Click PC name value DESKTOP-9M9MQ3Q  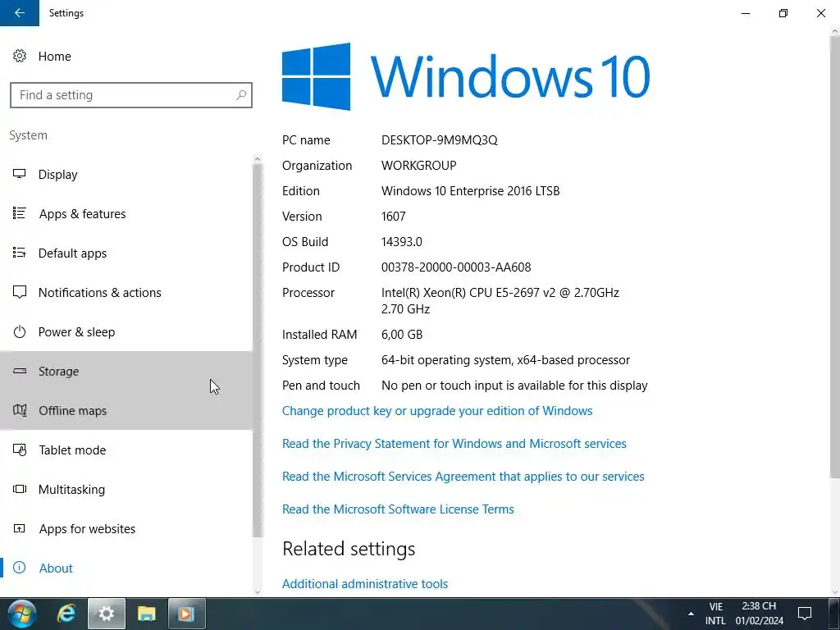pyautogui.click(x=440, y=140)
